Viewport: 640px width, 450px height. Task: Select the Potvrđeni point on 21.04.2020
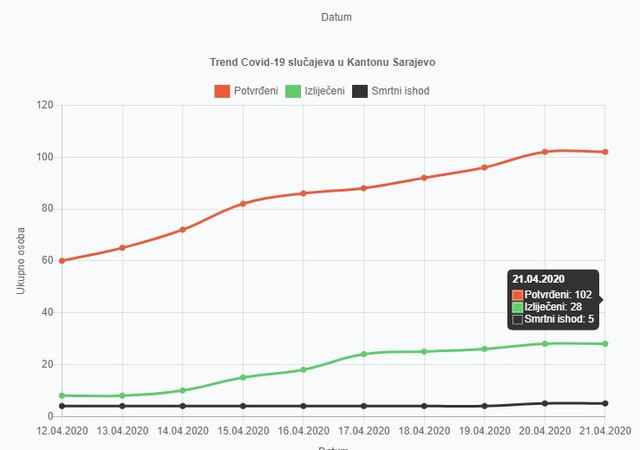605,152
